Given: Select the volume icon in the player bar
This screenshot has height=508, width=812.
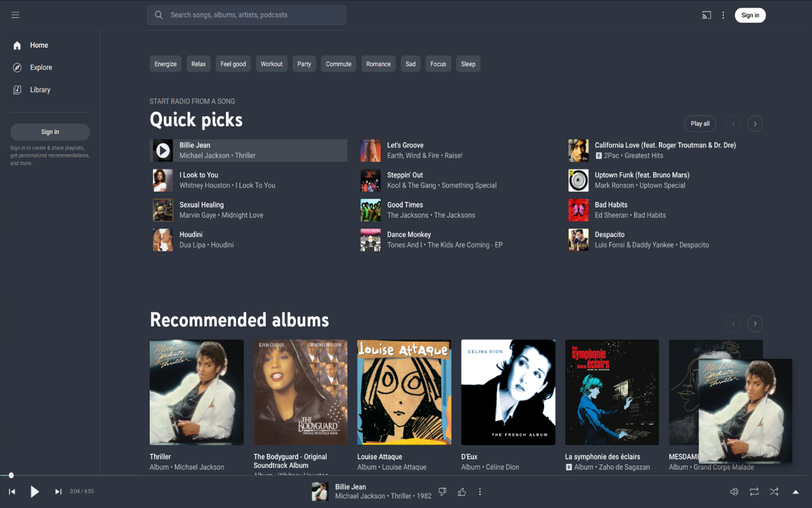Looking at the screenshot, I should (x=734, y=491).
